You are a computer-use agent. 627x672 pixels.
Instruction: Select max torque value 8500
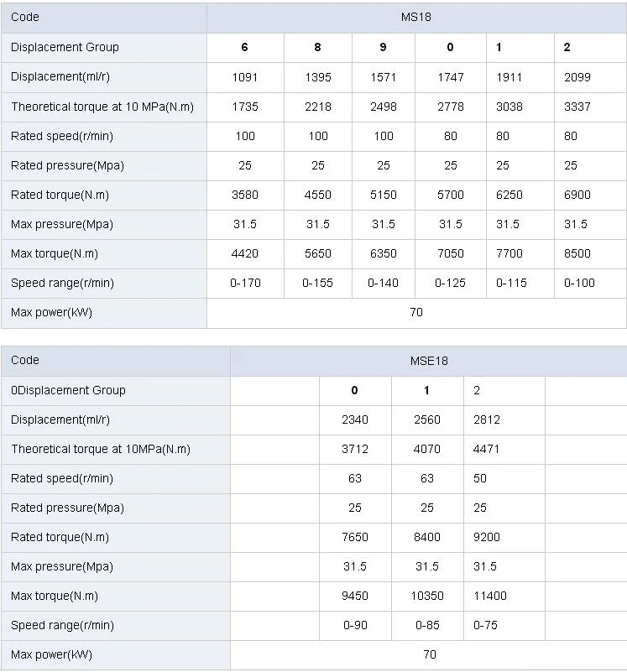coord(577,253)
